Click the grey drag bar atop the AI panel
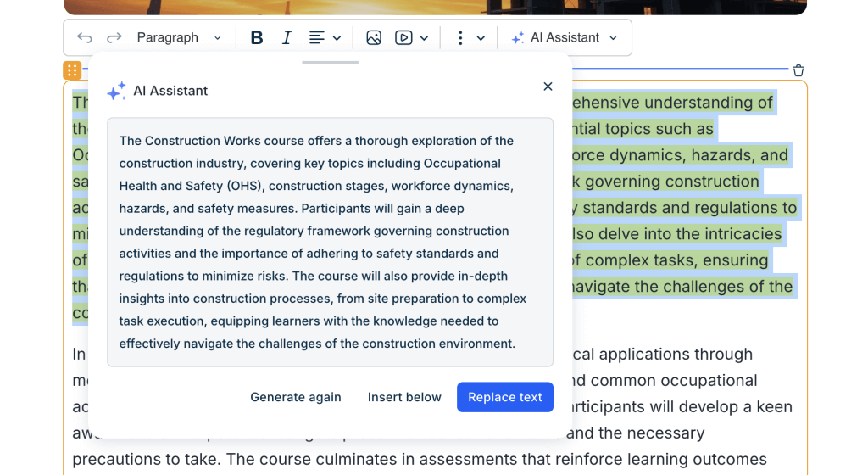Screen dimensions: 868x475 (x=330, y=62)
